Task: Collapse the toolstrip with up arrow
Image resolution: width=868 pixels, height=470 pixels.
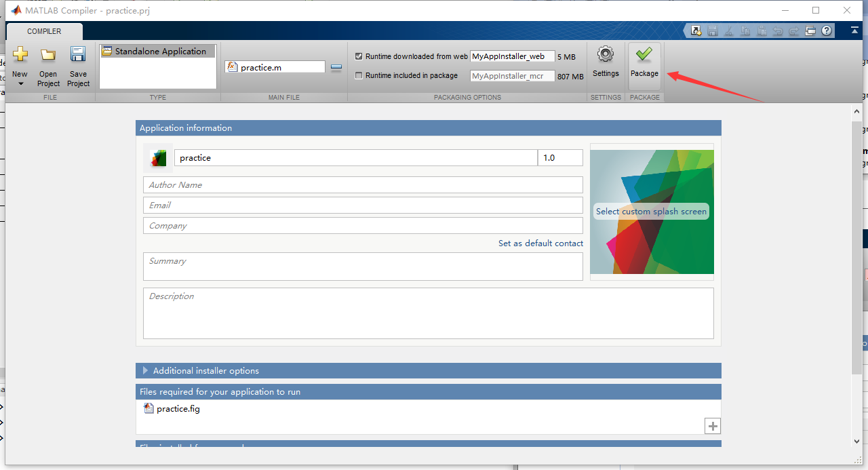Action: click(855, 31)
